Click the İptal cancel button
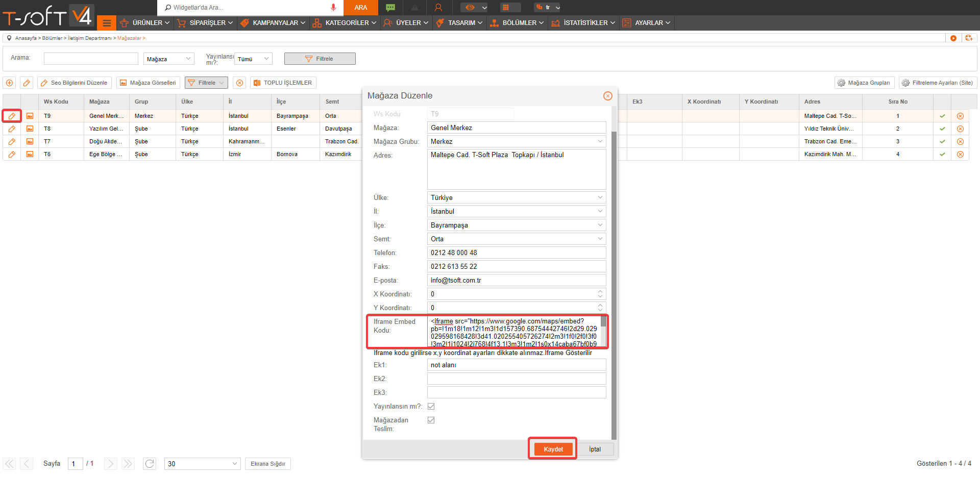Viewport: 980px width, 478px height. (595, 449)
